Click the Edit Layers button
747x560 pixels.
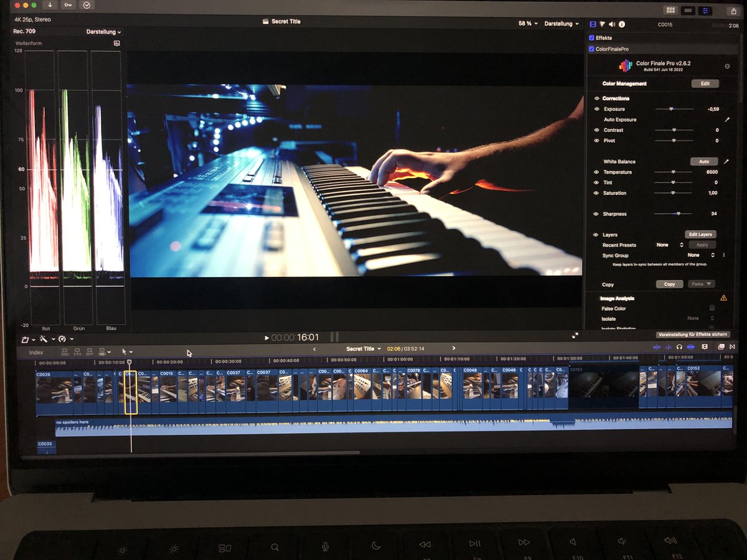[x=700, y=235]
